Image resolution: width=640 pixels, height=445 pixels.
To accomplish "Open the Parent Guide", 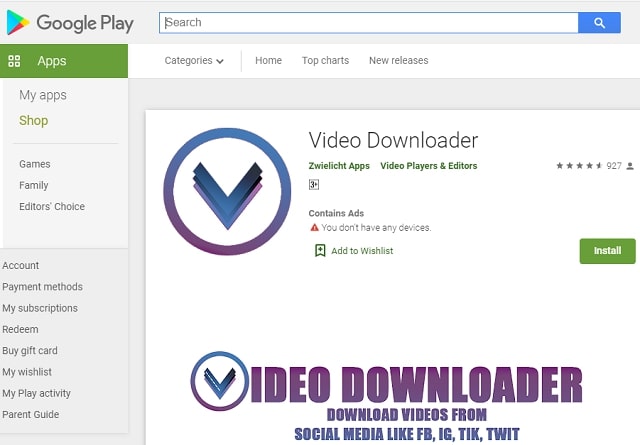I will [x=31, y=414].
